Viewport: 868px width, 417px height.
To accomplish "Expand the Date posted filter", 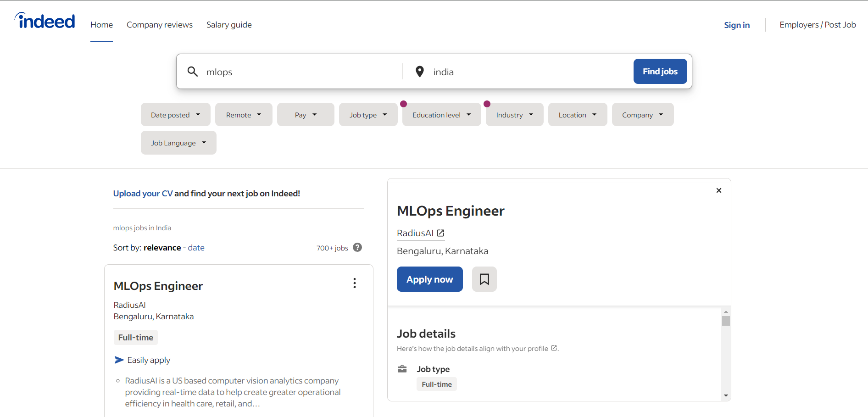I will point(176,115).
